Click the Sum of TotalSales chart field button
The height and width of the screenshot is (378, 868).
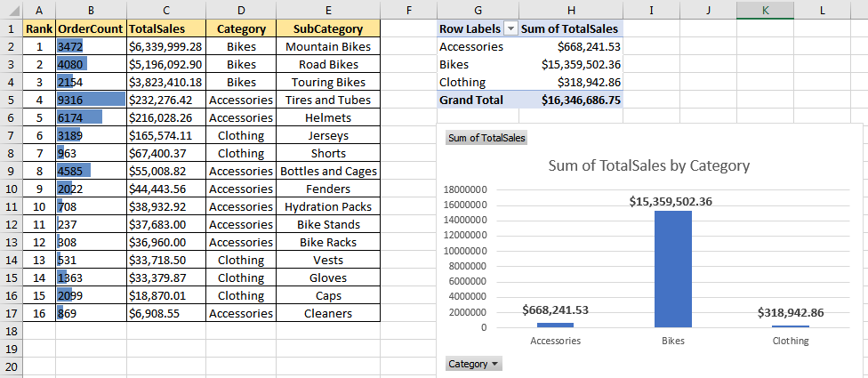click(x=486, y=138)
